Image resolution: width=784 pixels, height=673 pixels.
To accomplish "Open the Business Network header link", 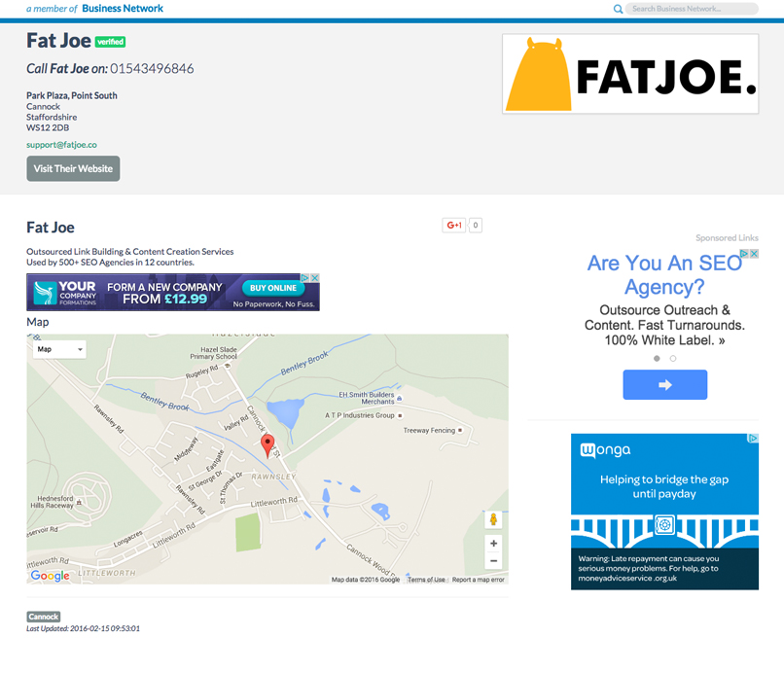I will 123,9.
